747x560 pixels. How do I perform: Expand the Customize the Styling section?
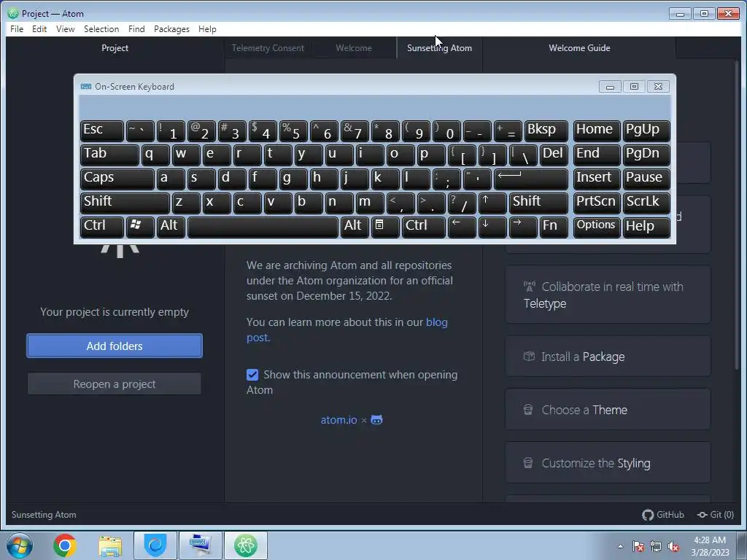point(608,463)
